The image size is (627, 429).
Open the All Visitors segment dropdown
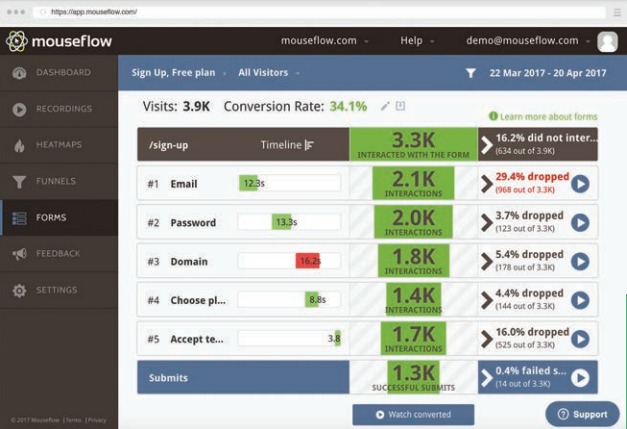click(x=269, y=73)
